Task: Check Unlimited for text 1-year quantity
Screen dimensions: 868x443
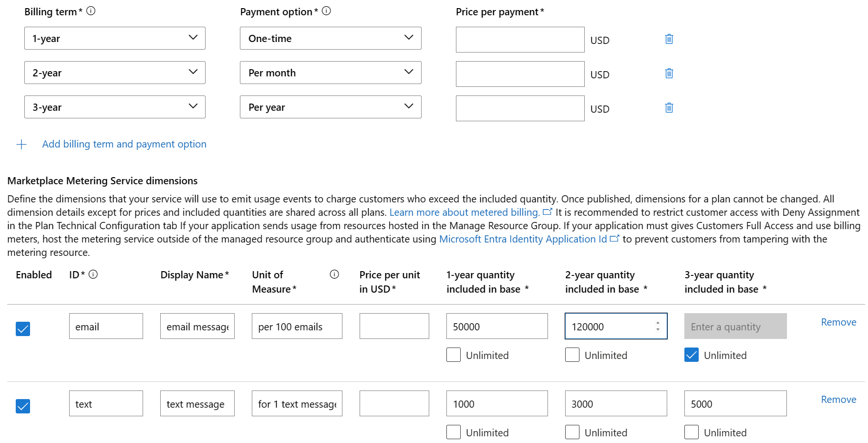Action: [x=454, y=432]
